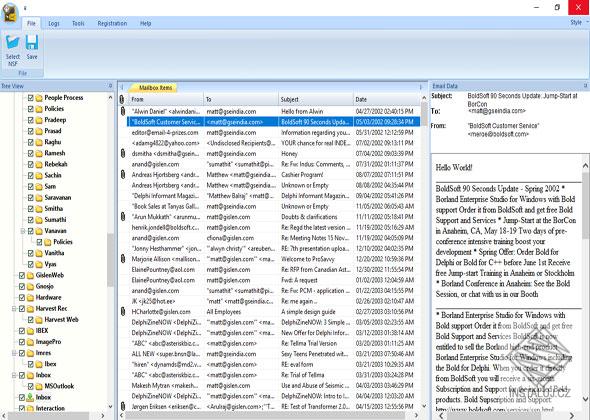
Task: Select the A simple design guide email
Action: (274, 312)
